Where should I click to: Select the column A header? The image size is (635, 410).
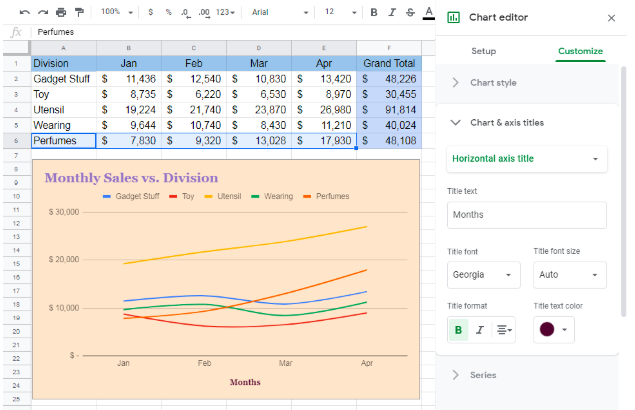pyautogui.click(x=64, y=48)
